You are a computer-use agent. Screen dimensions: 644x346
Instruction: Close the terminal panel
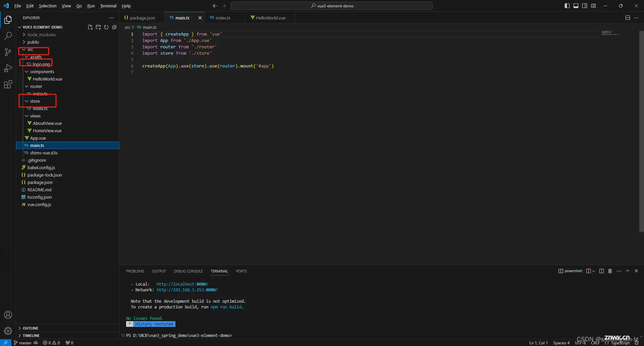636,271
